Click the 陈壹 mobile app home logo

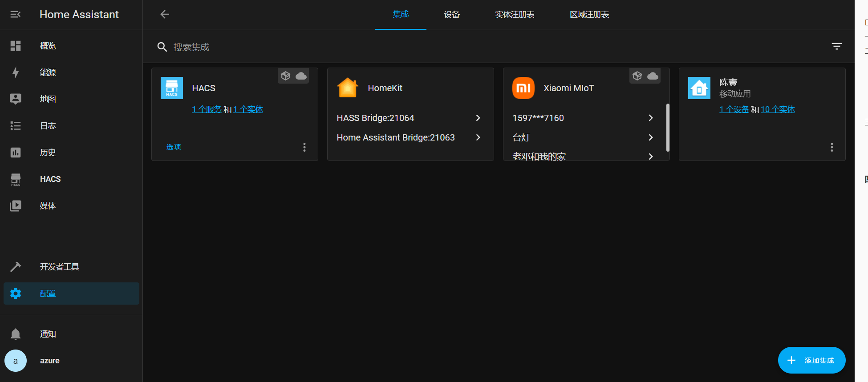(x=699, y=88)
